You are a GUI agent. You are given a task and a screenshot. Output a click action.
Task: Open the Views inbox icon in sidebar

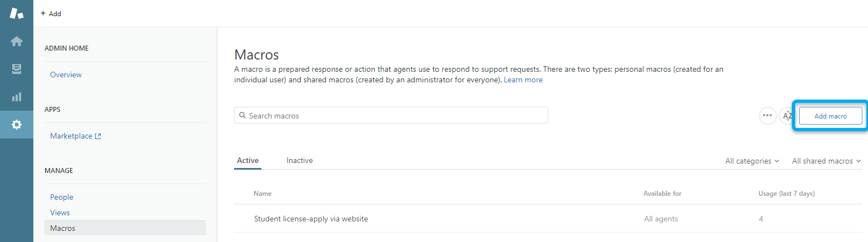pyautogui.click(x=17, y=69)
